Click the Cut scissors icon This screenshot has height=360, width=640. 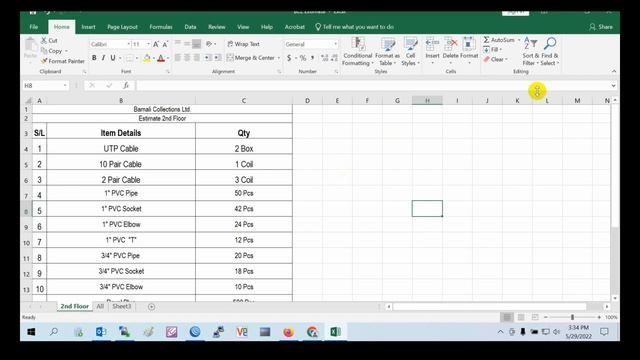click(x=44, y=40)
